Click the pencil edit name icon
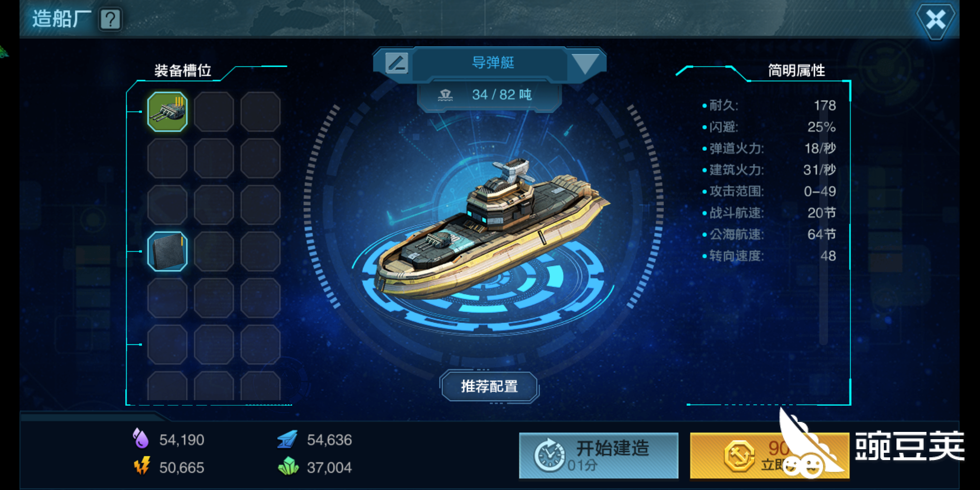 pos(397,63)
